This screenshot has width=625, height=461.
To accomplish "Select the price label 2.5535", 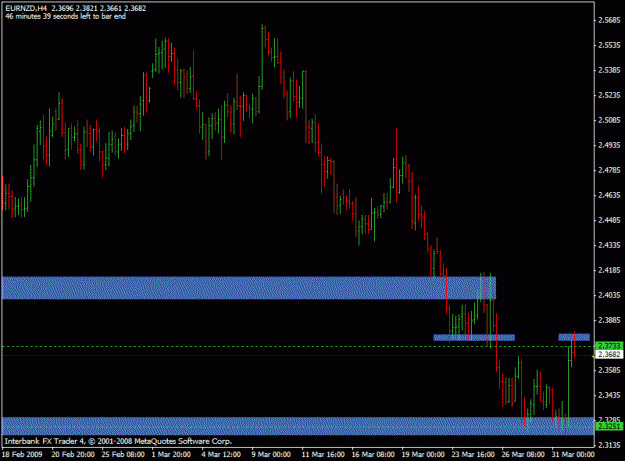I will [x=609, y=45].
